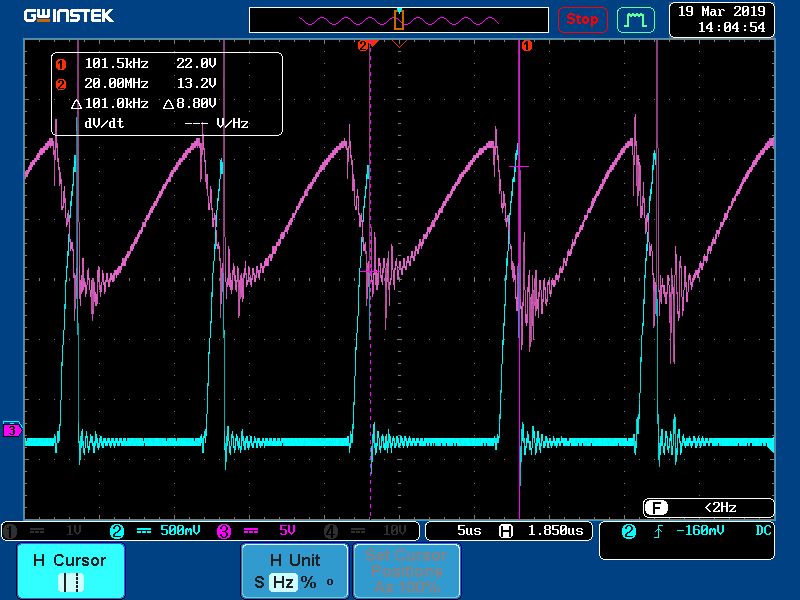The image size is (800, 600).
Task: Click the channel 3 ground marker on left edge
Action: [12, 430]
